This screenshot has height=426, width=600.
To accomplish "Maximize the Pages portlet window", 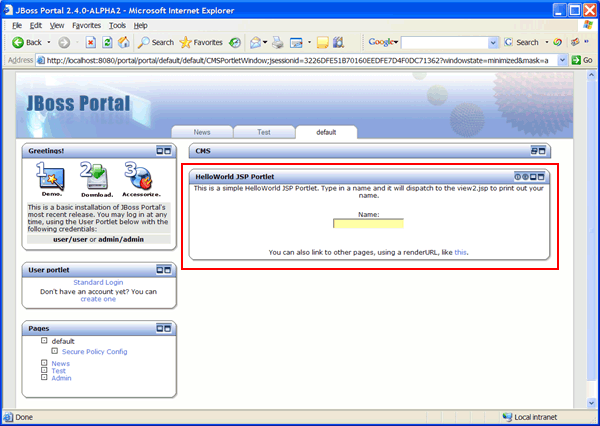I will click(168, 328).
